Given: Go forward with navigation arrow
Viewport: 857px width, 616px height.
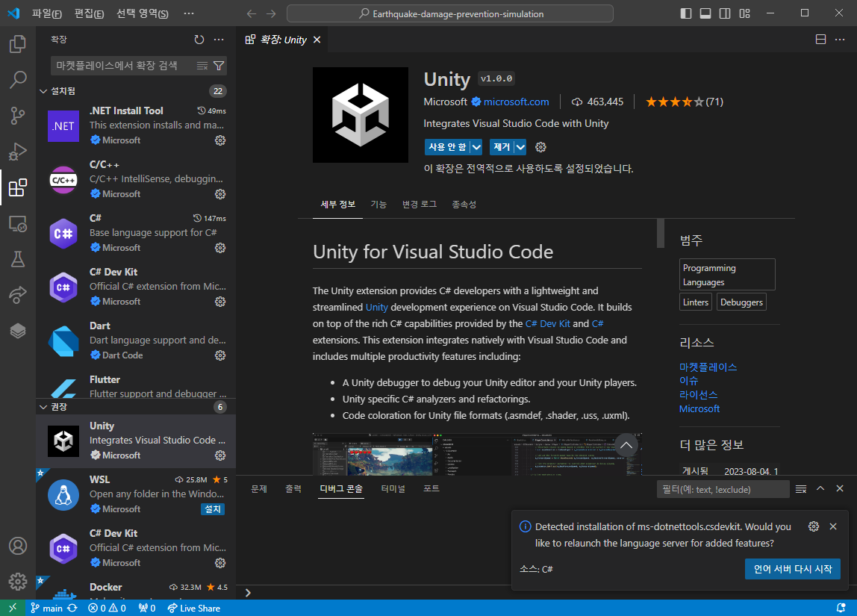Looking at the screenshot, I should (x=271, y=13).
